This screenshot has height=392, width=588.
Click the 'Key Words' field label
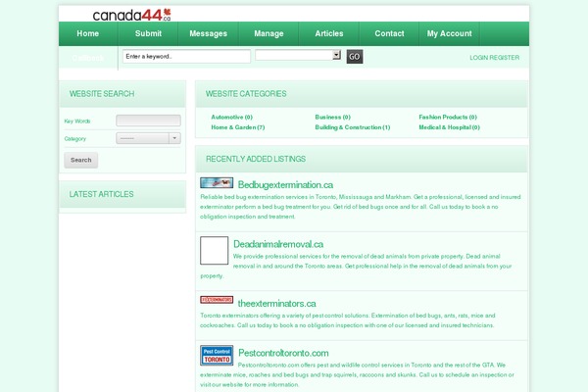[77, 122]
